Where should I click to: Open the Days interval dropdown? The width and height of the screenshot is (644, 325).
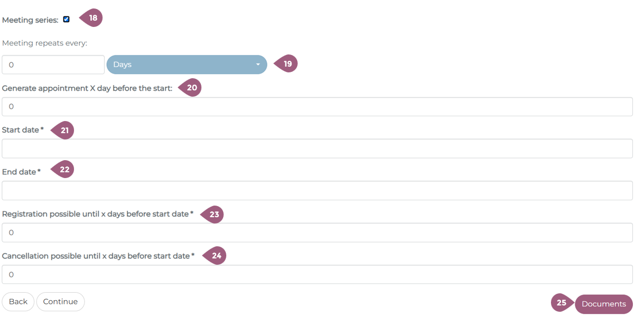coord(187,64)
